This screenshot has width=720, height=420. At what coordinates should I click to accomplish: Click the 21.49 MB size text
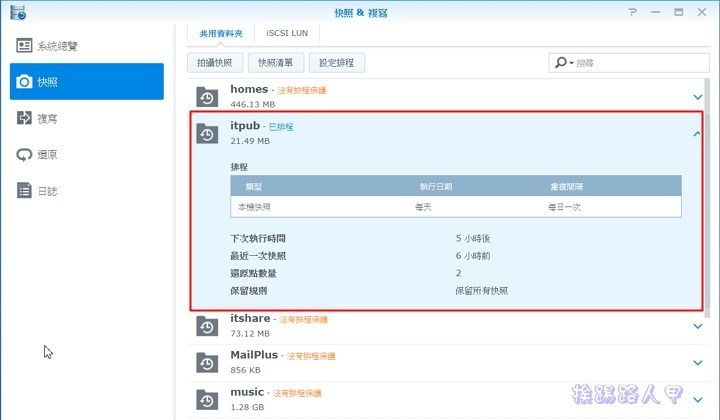coord(250,141)
